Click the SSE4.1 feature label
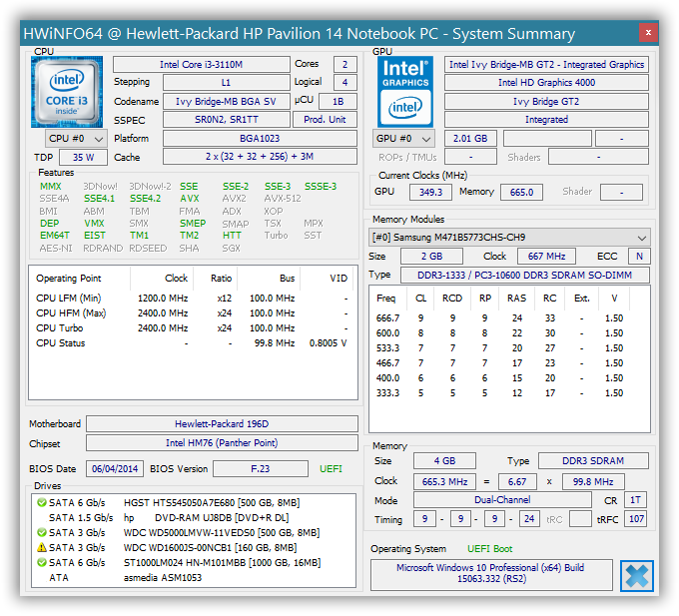The height and width of the screenshot is (616, 679). (x=99, y=199)
